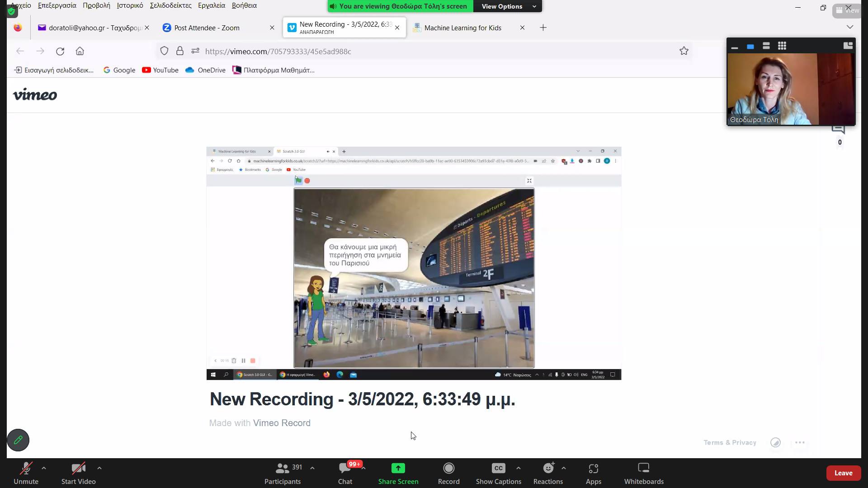
Task: Switch to Machine Learning for Kids tab
Action: pyautogui.click(x=462, y=28)
